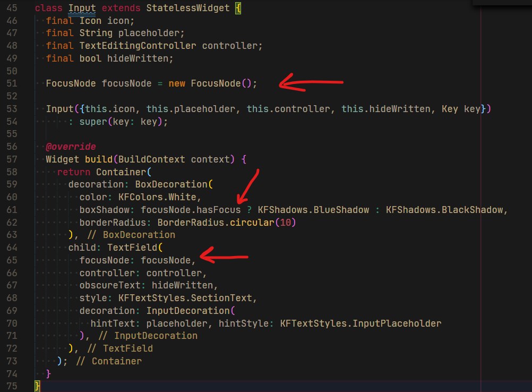Click line number 57 in the gutter
The height and width of the screenshot is (392, 532).
click(x=12, y=159)
